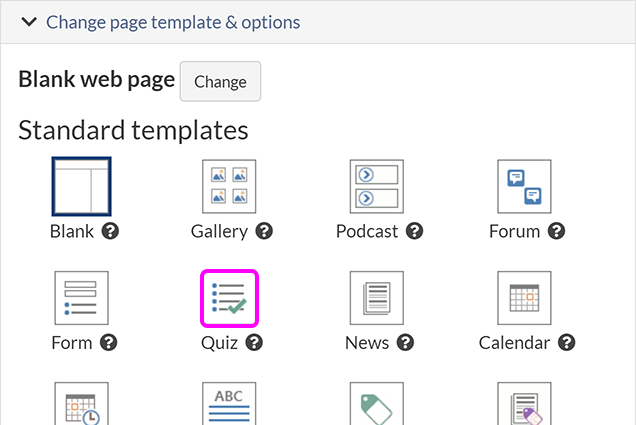Select the ABC text template thumbnail
Image resolution: width=636 pixels, height=425 pixels.
(229, 403)
